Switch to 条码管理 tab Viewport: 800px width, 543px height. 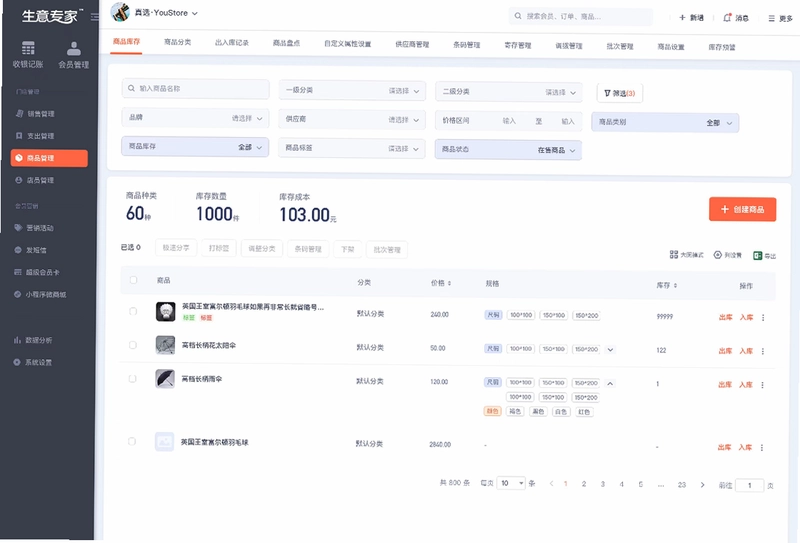(467, 45)
